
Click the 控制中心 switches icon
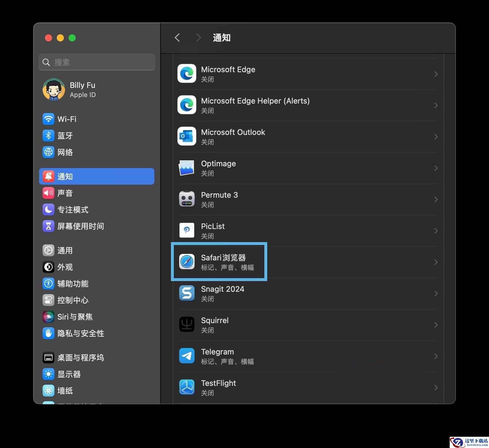coord(48,300)
